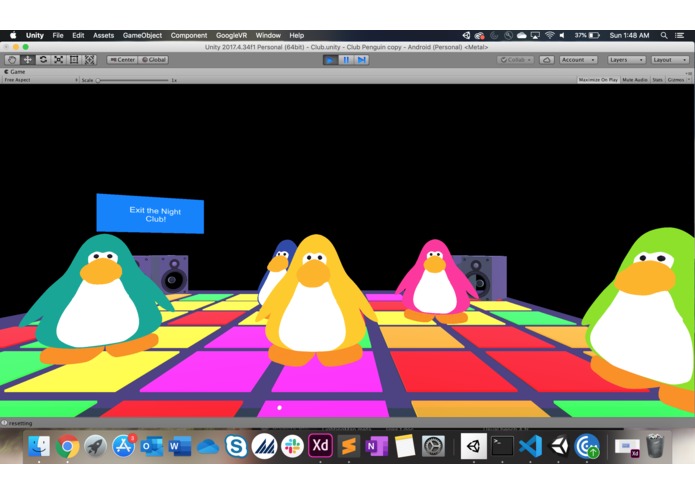Open Launchpad from the dock
The image size is (695, 494).
click(95, 446)
